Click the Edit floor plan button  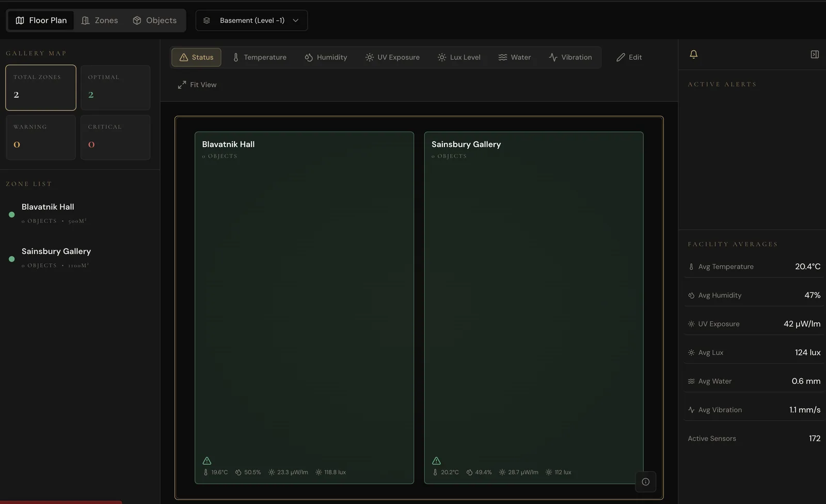point(629,57)
